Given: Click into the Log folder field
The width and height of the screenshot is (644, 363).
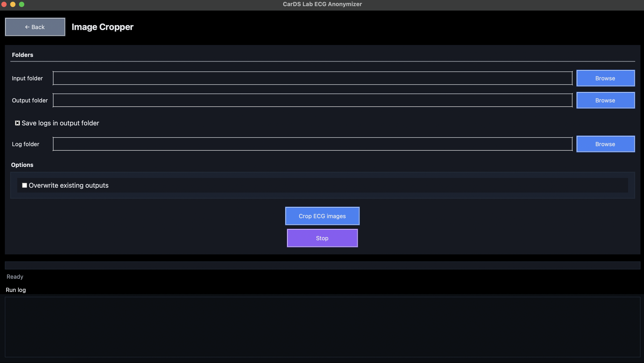Looking at the screenshot, I should pyautogui.click(x=312, y=144).
